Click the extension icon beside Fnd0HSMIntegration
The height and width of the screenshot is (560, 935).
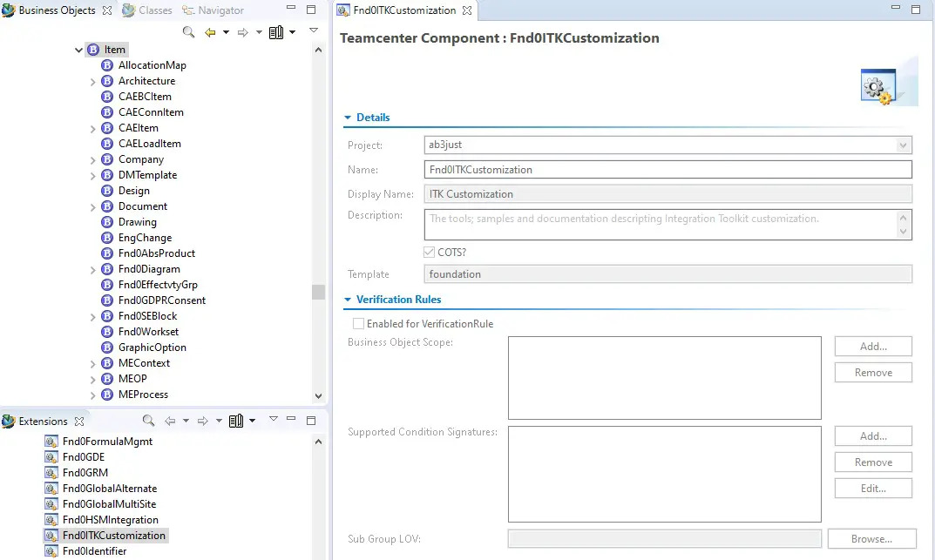[x=51, y=520]
